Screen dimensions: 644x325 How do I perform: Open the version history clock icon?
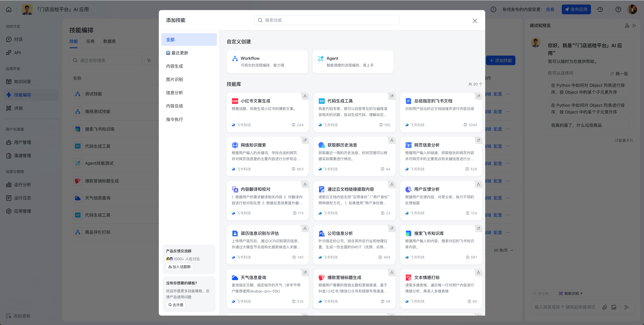(600, 10)
